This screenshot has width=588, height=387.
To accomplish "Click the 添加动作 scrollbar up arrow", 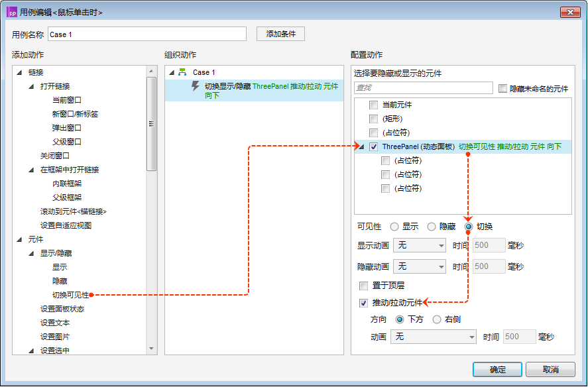I will click(151, 71).
